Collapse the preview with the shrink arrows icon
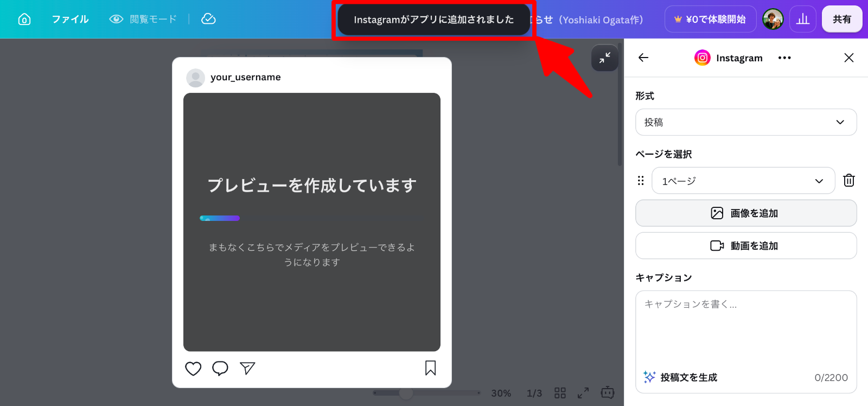 (605, 58)
